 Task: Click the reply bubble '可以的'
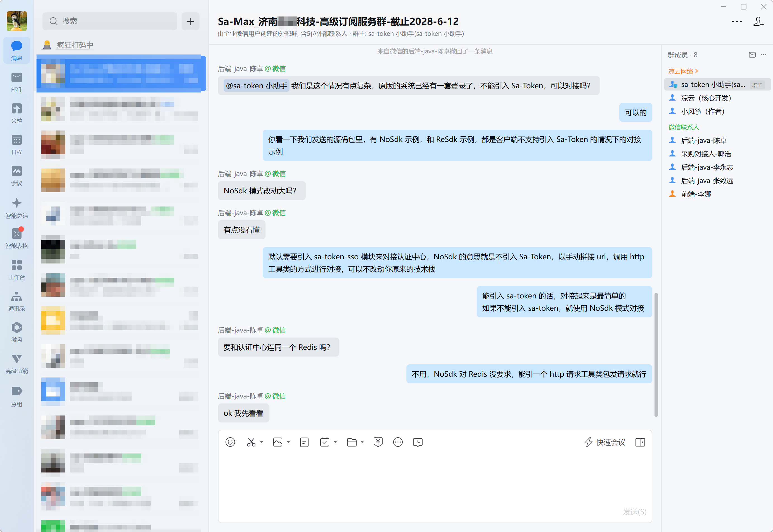[636, 113]
